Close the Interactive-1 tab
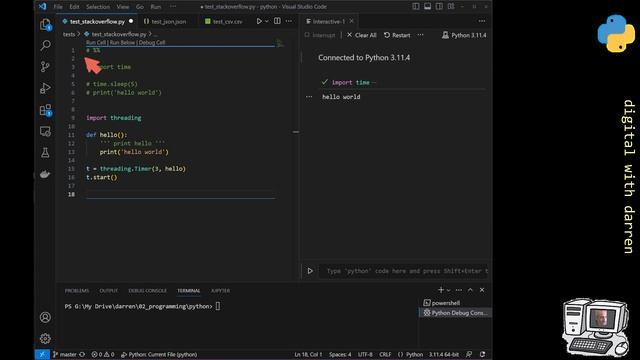640x360 pixels. point(351,21)
